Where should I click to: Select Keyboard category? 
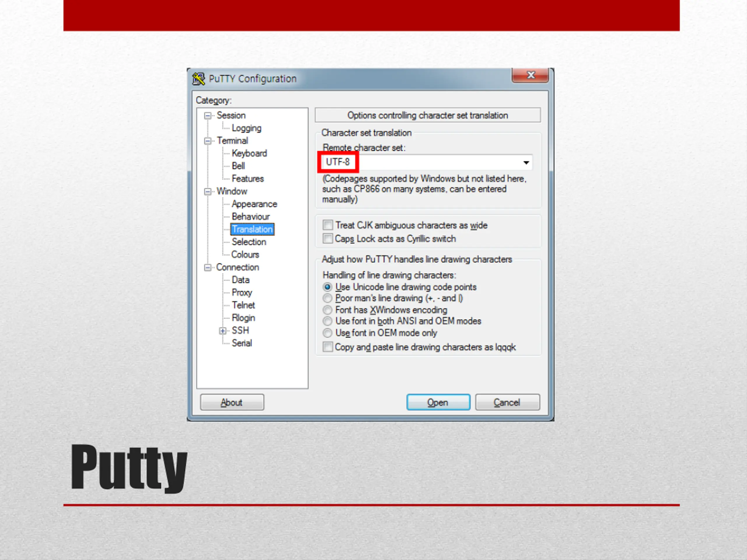[x=249, y=154]
